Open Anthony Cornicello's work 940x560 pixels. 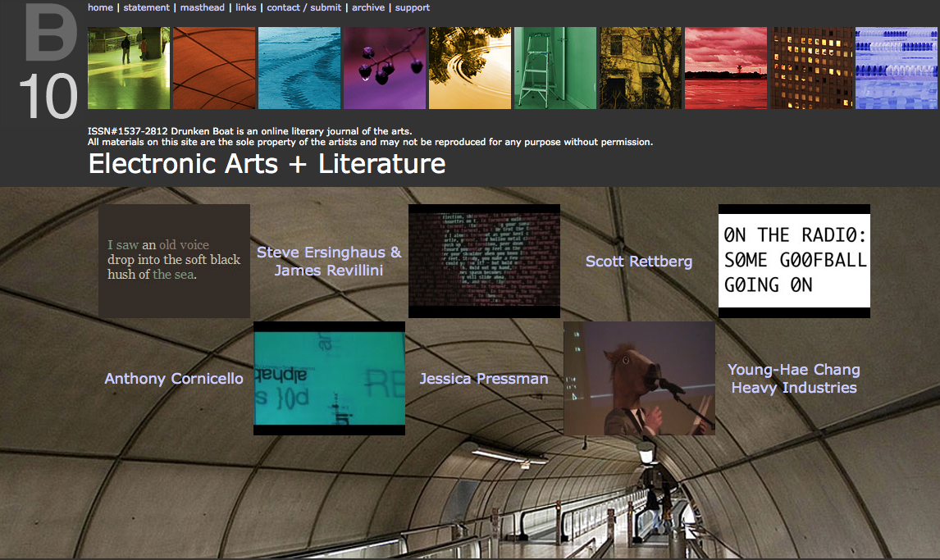point(174,379)
